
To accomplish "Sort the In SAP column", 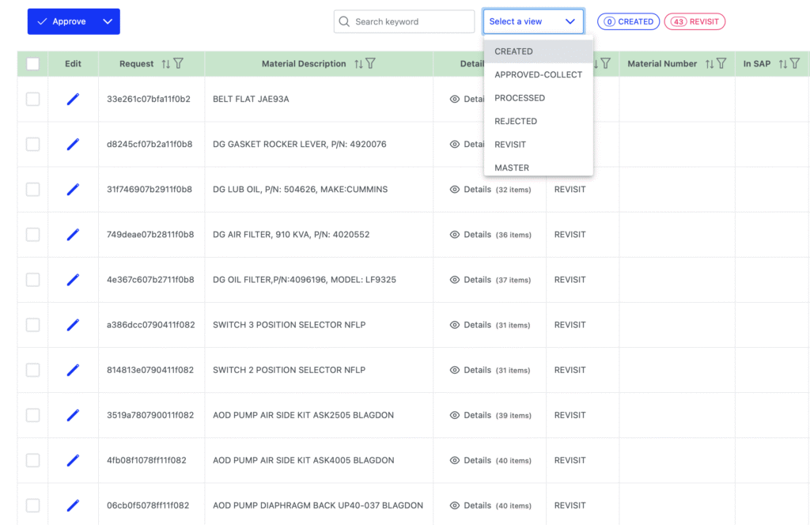I will [782, 64].
